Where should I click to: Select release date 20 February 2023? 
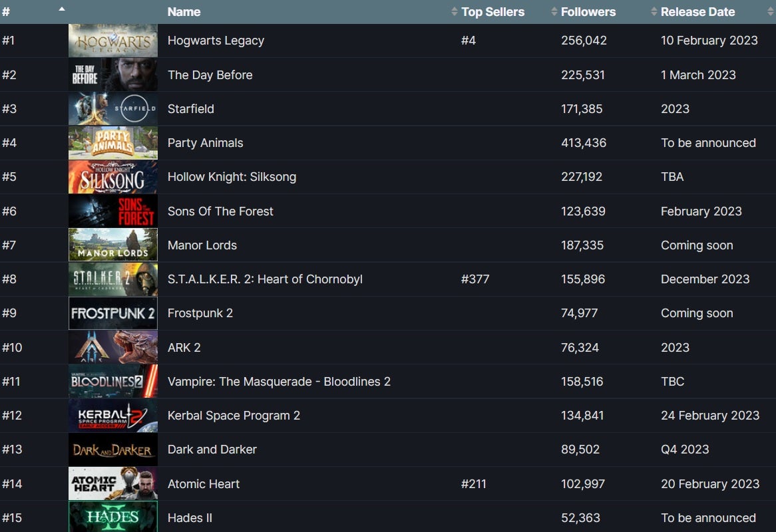[x=710, y=484]
